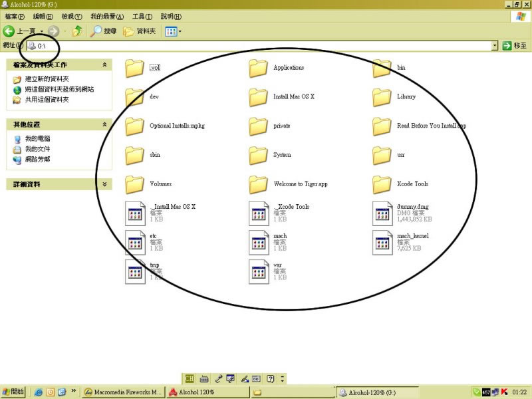Select the Read Before You Install.app folder
Image resolution: width=532 pixels, height=399 pixels.
tap(382, 126)
